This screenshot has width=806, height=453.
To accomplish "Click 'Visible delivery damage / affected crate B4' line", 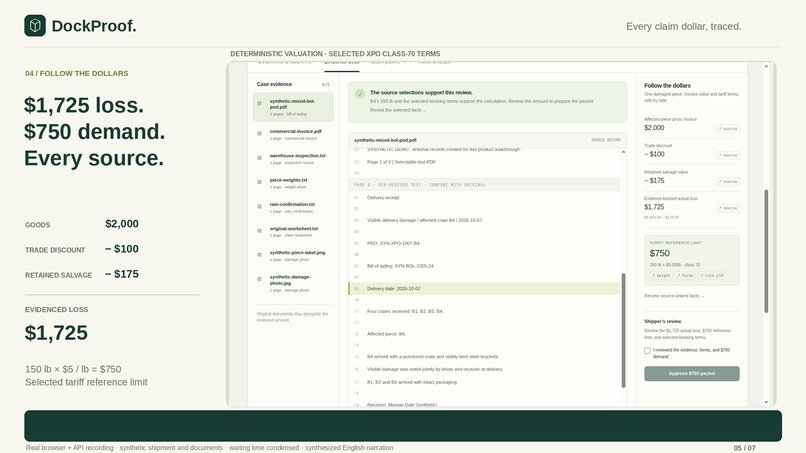I will pos(425,220).
